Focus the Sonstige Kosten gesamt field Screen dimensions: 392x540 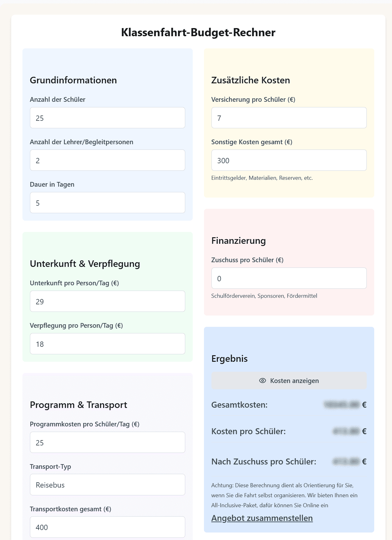[288, 160]
